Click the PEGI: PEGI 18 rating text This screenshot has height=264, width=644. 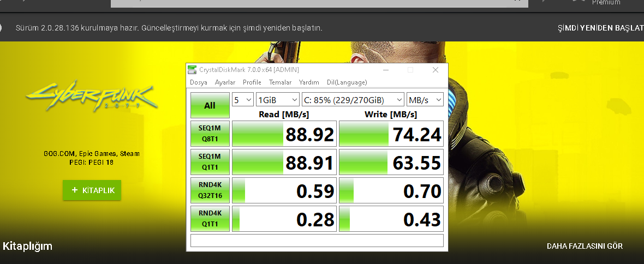(x=92, y=163)
